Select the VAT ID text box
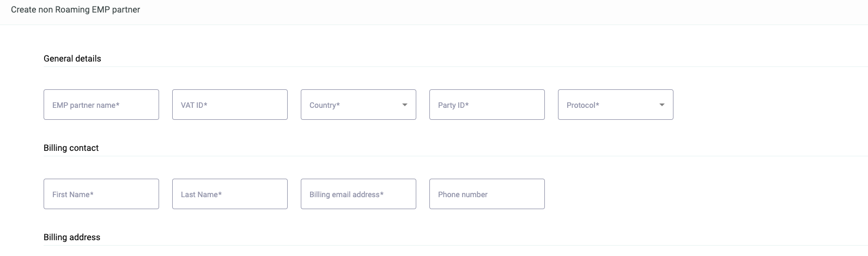The image size is (868, 256). click(x=230, y=105)
